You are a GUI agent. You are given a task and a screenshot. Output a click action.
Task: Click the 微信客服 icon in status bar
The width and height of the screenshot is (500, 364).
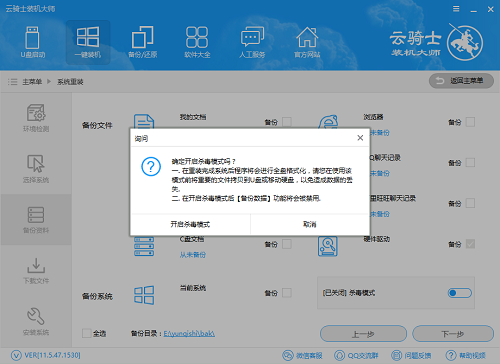tap(288, 356)
